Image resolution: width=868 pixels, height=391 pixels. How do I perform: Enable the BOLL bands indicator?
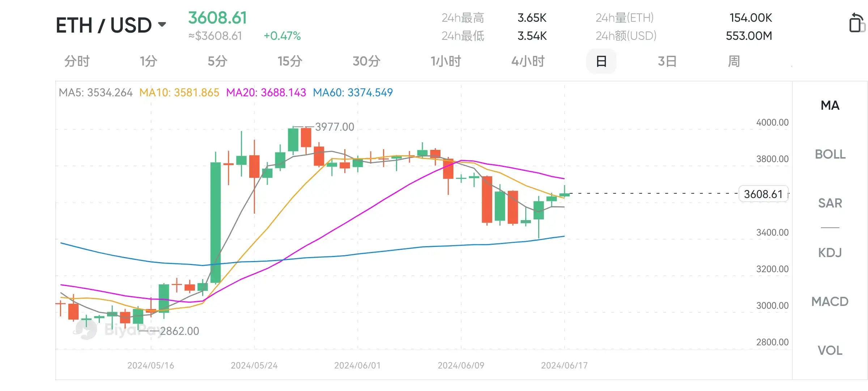pos(830,154)
